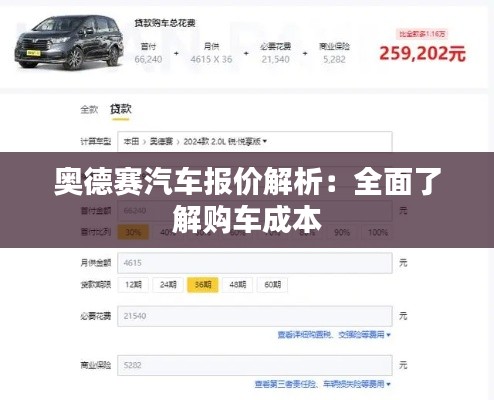This screenshot has width=494, height=400.
Task: Click the 必要花费 input field
Action: pos(255,316)
